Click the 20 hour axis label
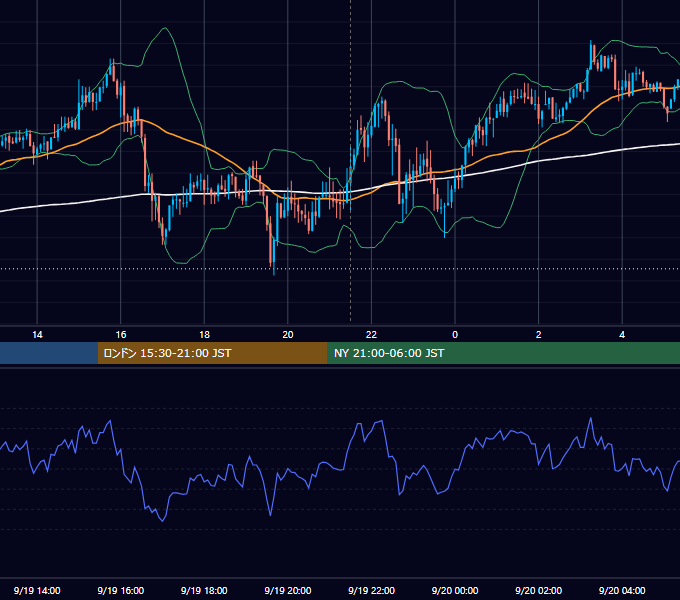680x600 pixels. click(x=288, y=335)
